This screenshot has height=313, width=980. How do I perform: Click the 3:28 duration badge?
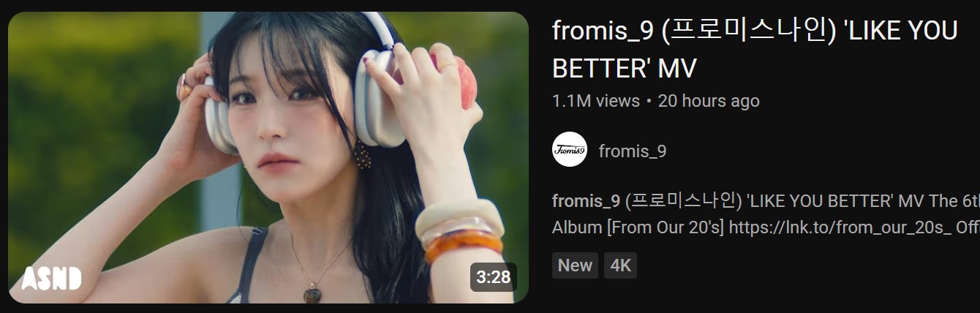(493, 277)
